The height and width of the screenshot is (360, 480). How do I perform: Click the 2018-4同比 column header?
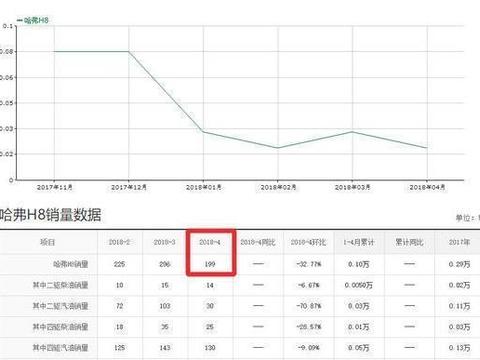coord(258,242)
